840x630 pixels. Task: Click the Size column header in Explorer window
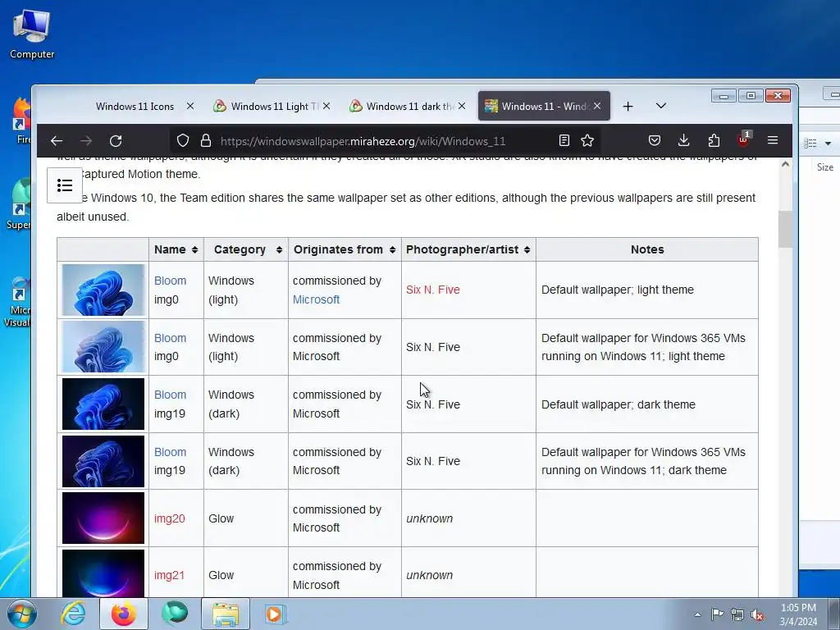pyautogui.click(x=825, y=167)
